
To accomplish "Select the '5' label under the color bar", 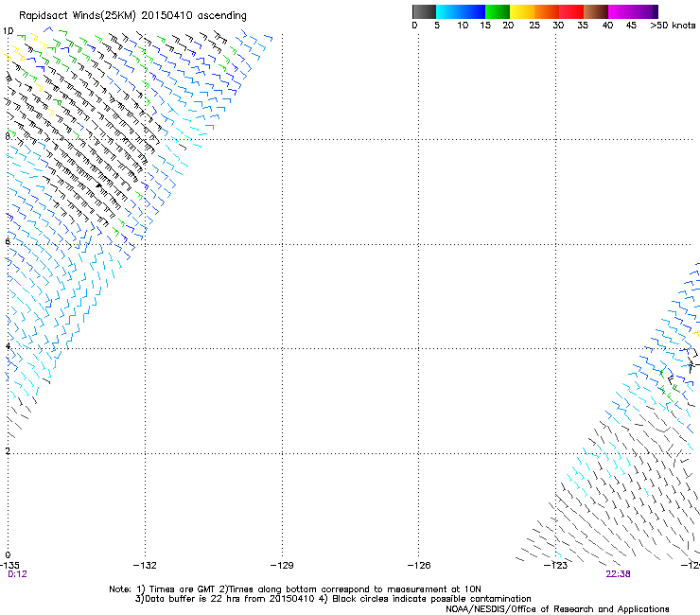I will coord(437,26).
